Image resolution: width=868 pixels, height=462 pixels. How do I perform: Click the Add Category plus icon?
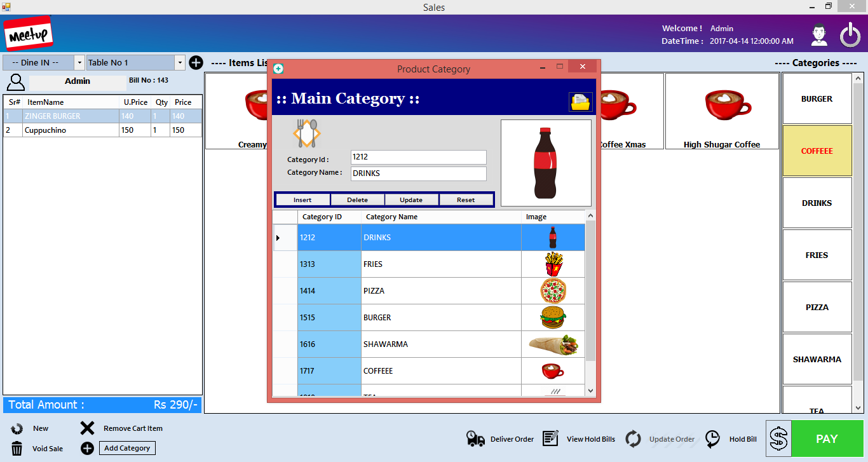coord(86,448)
